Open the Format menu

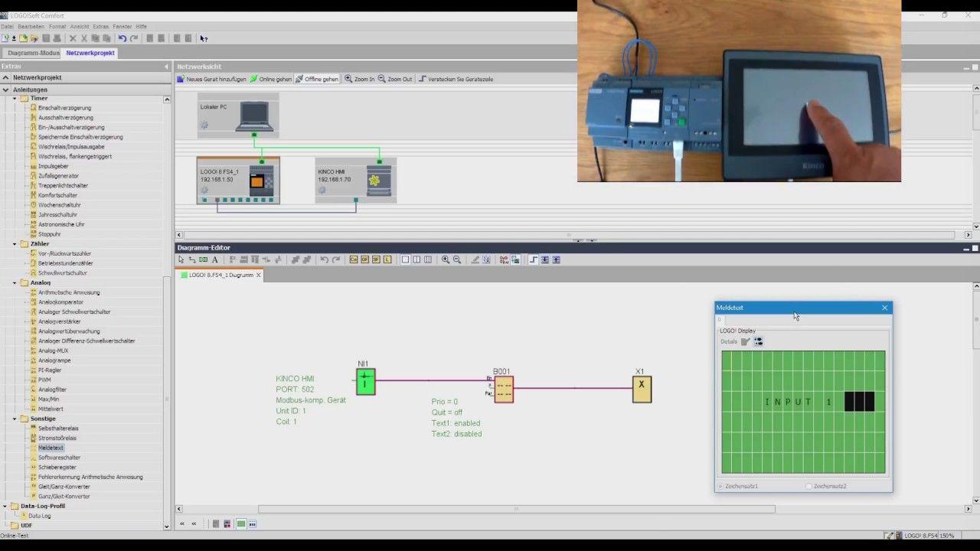pyautogui.click(x=57, y=27)
